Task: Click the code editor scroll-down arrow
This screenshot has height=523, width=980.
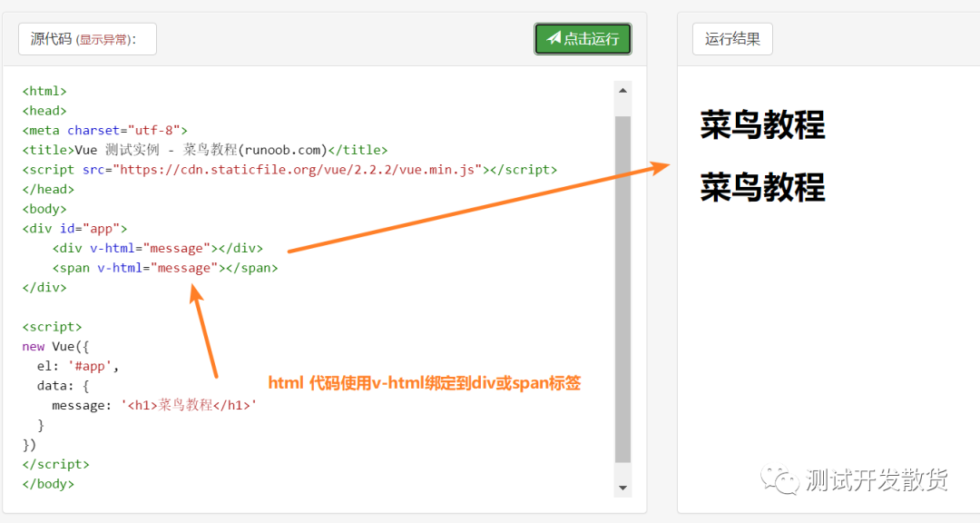Action: click(622, 488)
